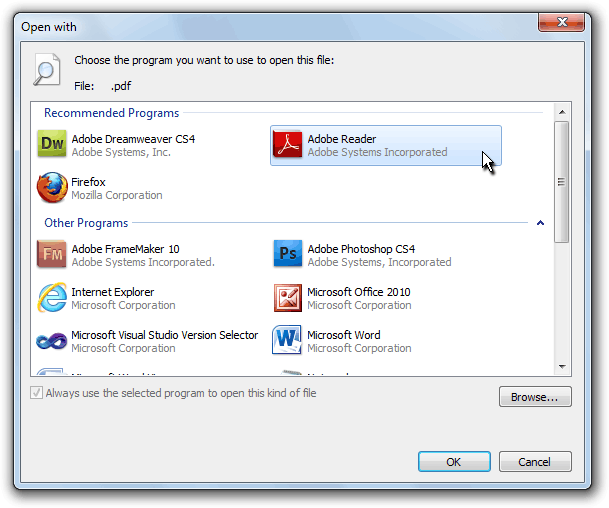Confirm selection with the OK button
This screenshot has width=609, height=508.
[x=454, y=461]
